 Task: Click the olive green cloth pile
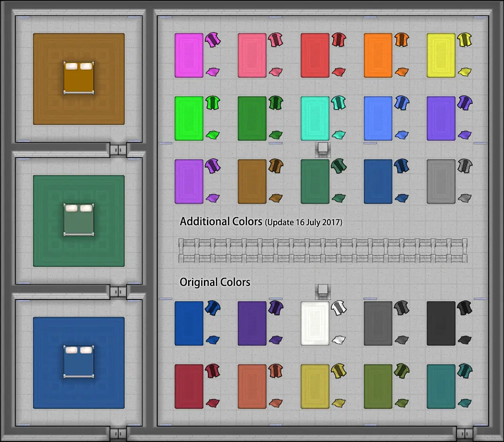[402, 403]
